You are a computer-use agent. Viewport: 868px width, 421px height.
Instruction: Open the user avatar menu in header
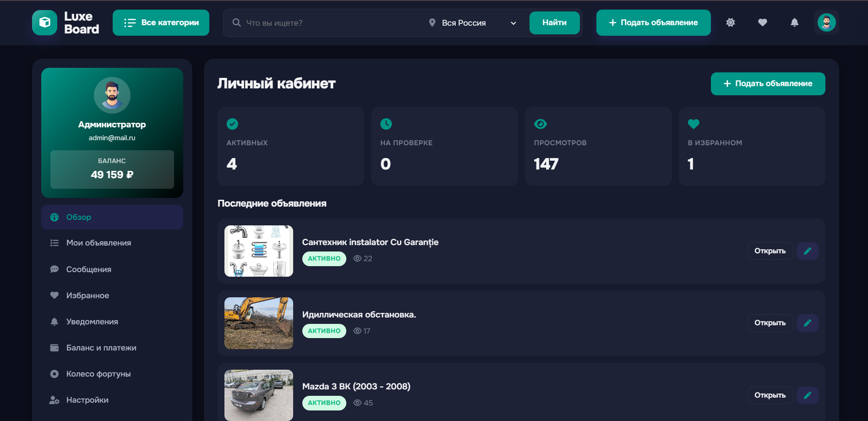826,22
